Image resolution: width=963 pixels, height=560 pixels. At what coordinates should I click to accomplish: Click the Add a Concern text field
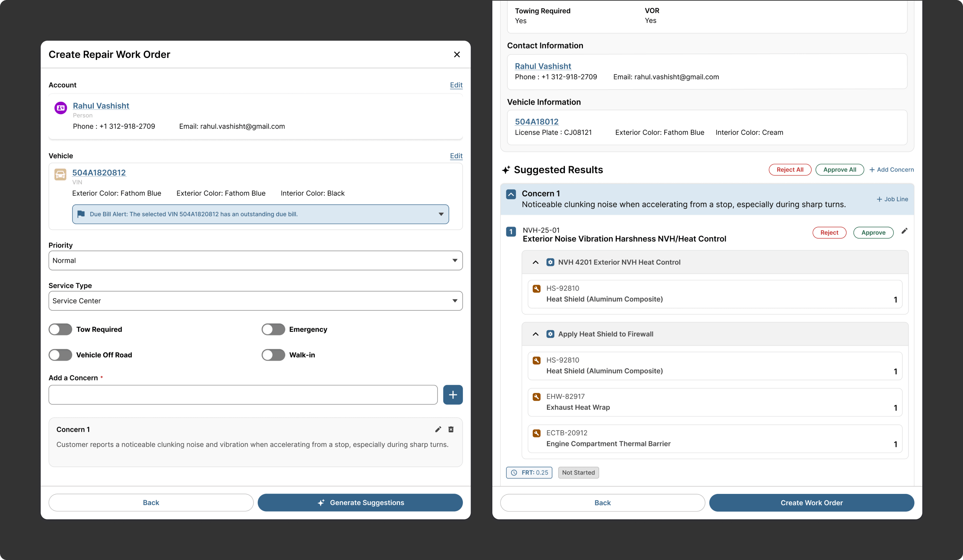click(x=243, y=395)
